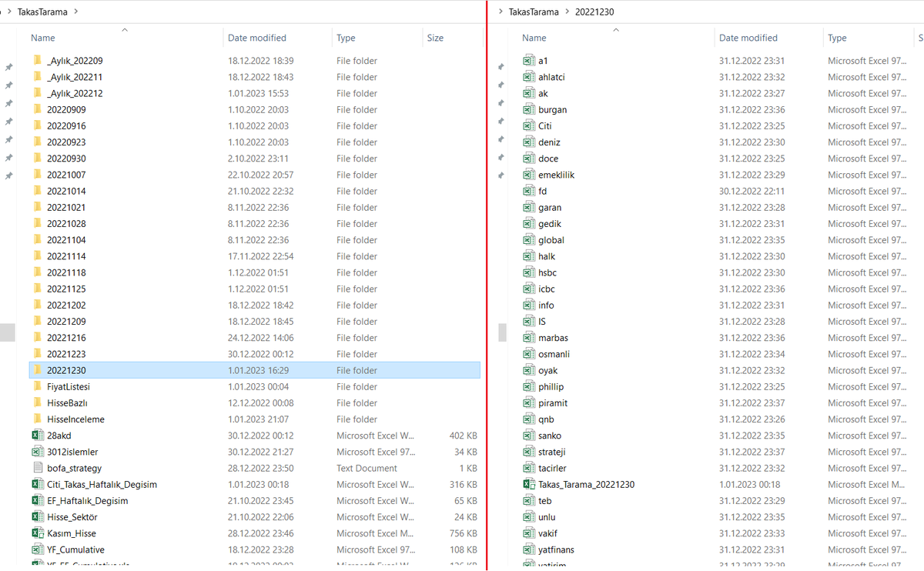Click the HisseInceleme folder icon

(37, 419)
